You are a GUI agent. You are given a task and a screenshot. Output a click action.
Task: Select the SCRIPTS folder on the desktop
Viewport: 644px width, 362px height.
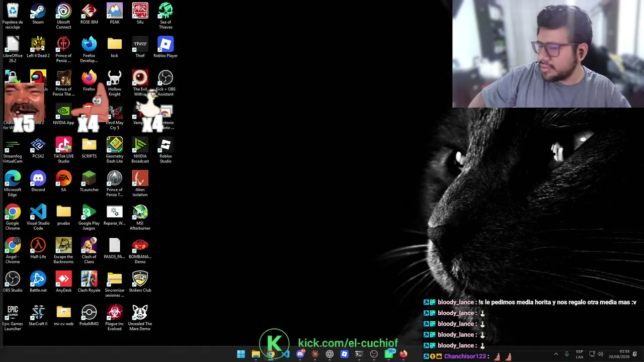click(x=89, y=148)
